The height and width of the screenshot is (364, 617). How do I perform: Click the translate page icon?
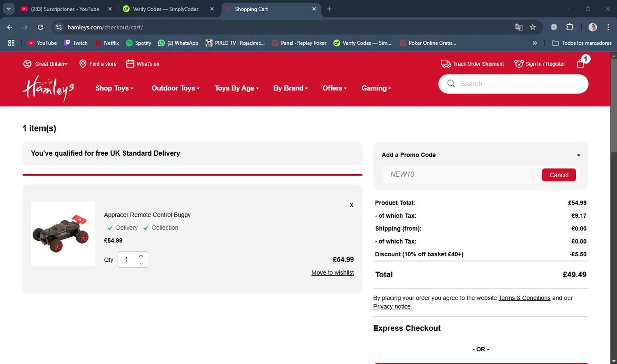click(x=519, y=27)
